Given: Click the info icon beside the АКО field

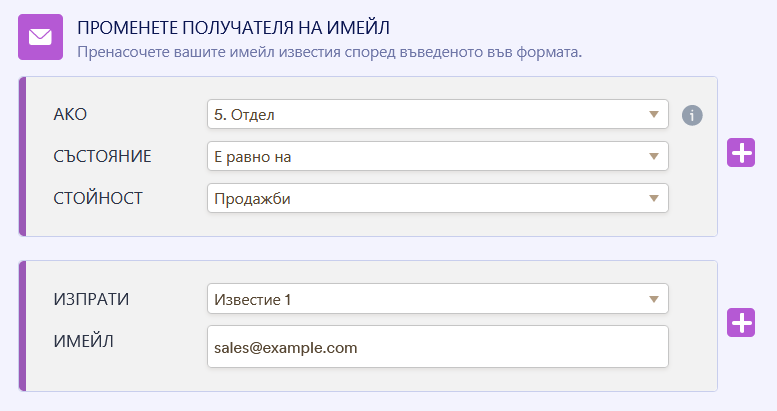Looking at the screenshot, I should pos(692,115).
